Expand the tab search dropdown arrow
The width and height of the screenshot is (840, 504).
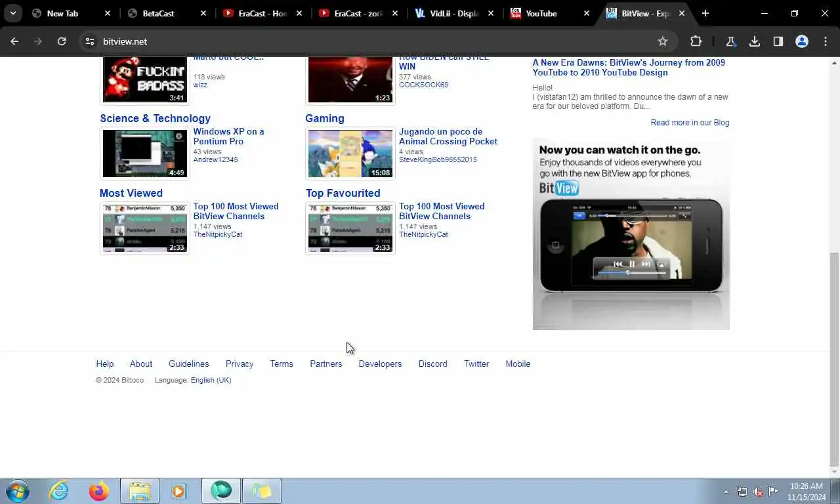pos(12,13)
